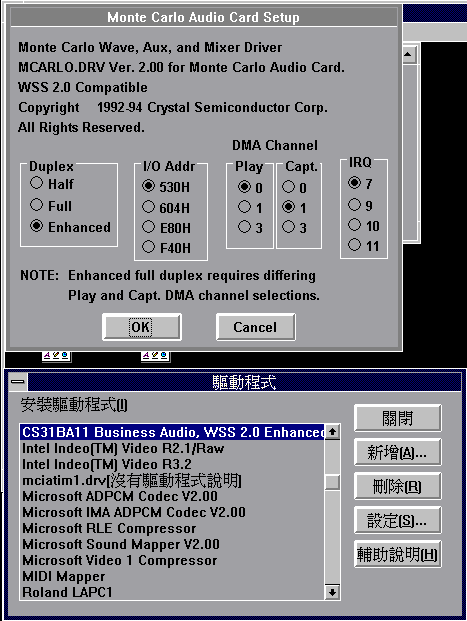Screen dimensions: 467x621
Task: Click the 關閉 close button
Action: coord(398,418)
